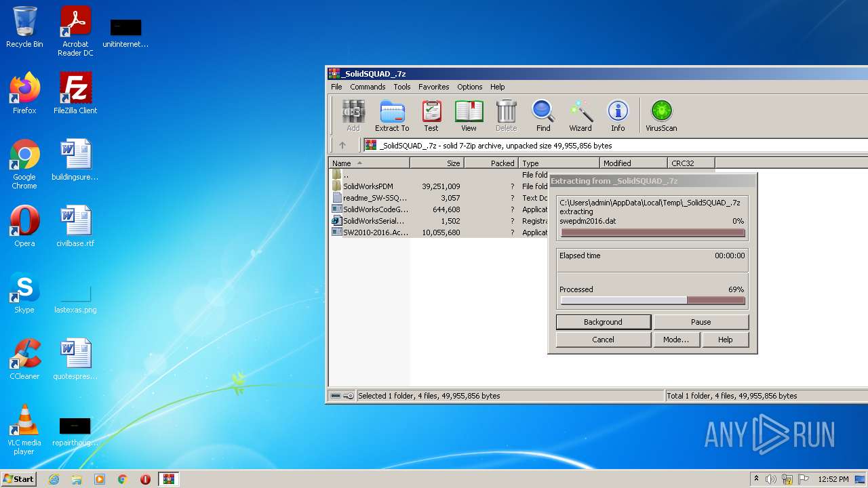Open the Commands menu
This screenshot has width=868, height=488.
(368, 87)
